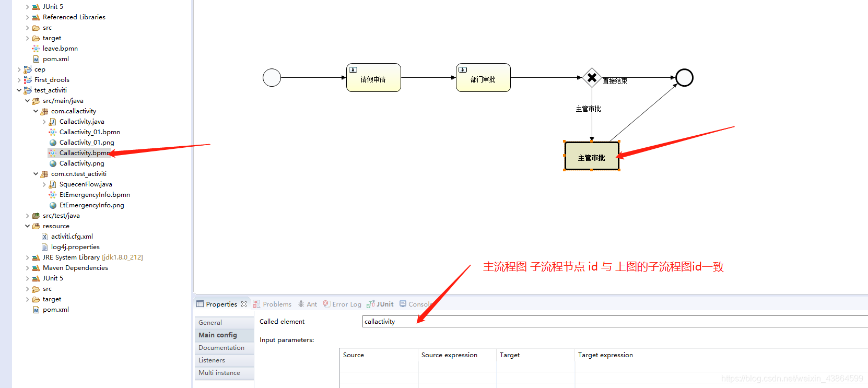Expand the src/test/java folder
The height and width of the screenshot is (388, 868).
point(28,216)
